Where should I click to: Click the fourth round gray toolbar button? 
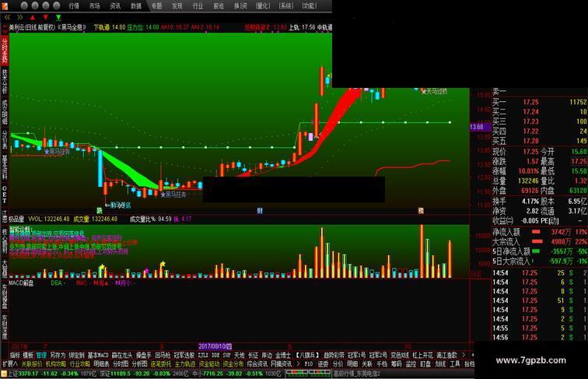pos(57,5)
